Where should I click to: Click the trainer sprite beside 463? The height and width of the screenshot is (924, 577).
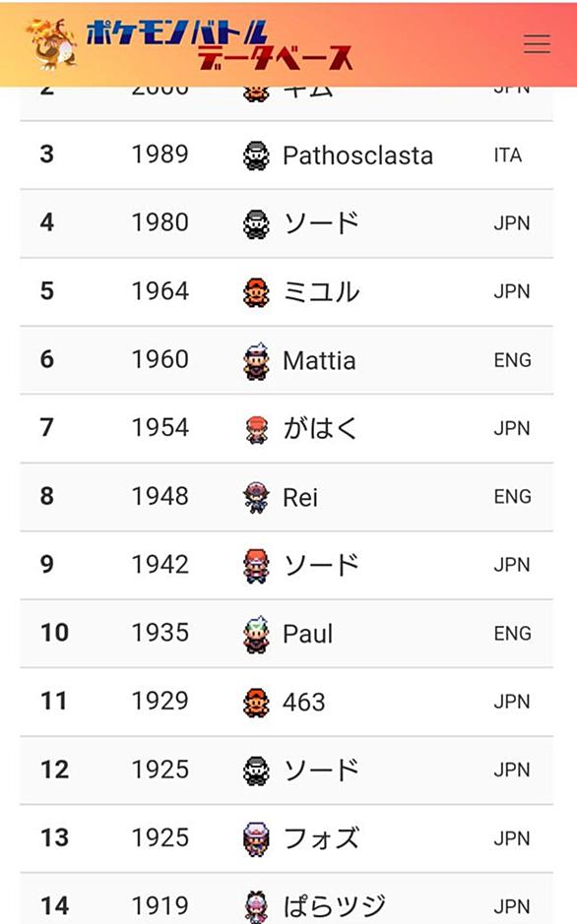coord(256,703)
